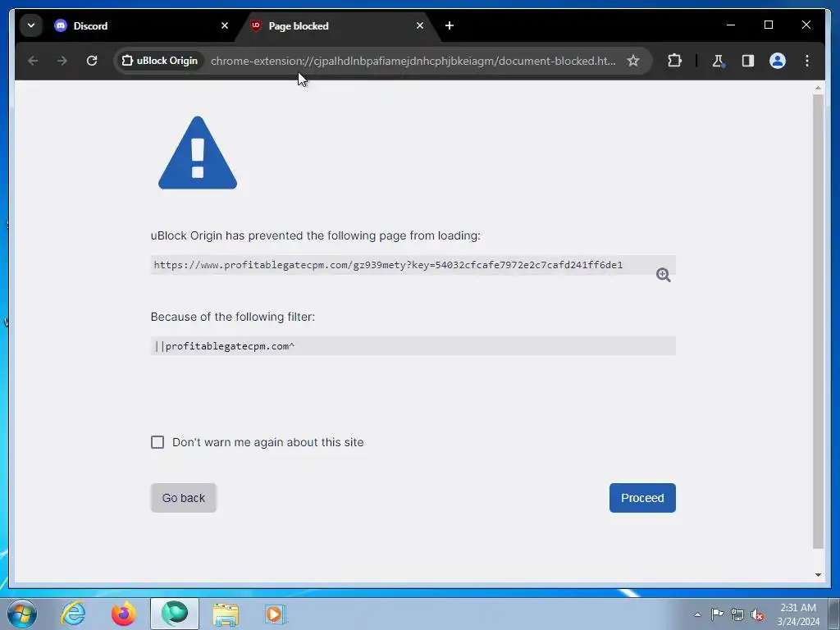
Task: Click the Proceed button
Action: click(x=642, y=498)
